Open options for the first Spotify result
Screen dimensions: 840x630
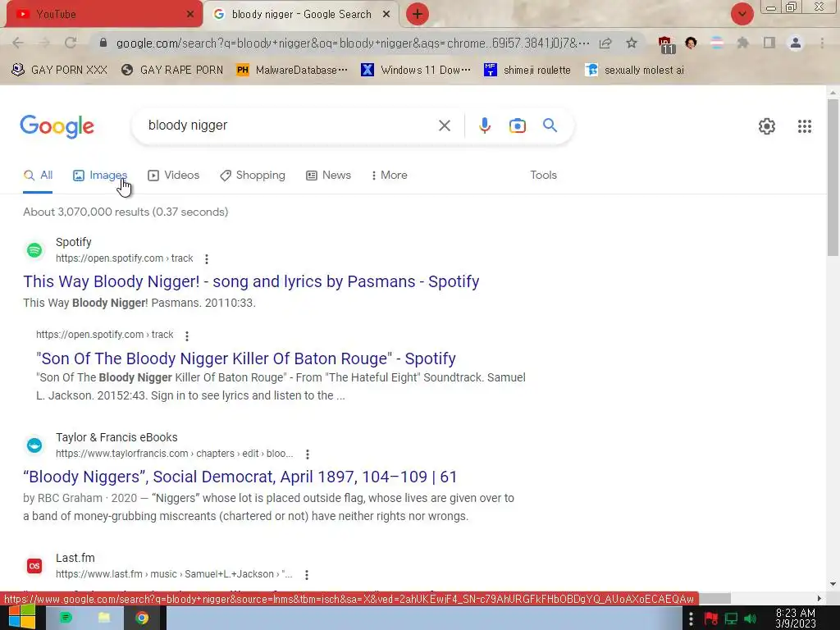point(206,258)
